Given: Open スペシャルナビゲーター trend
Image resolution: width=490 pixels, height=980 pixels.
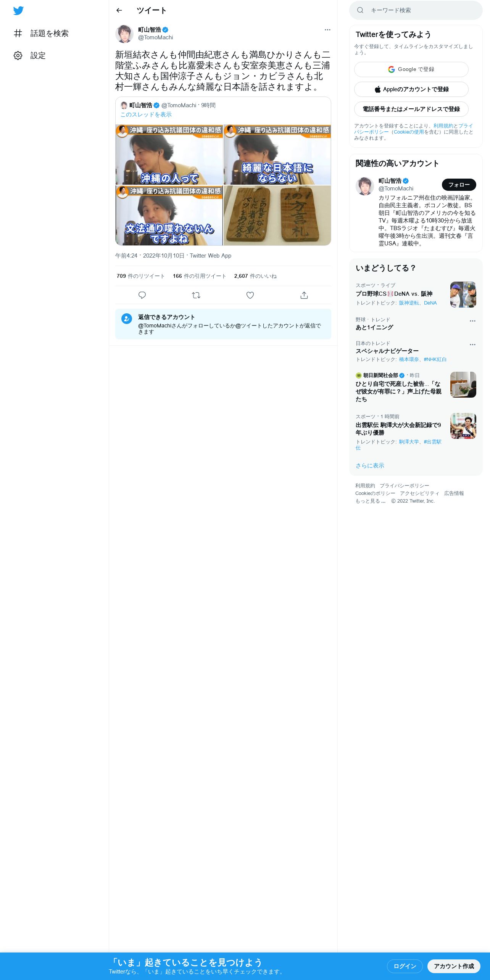Looking at the screenshot, I should (x=387, y=351).
